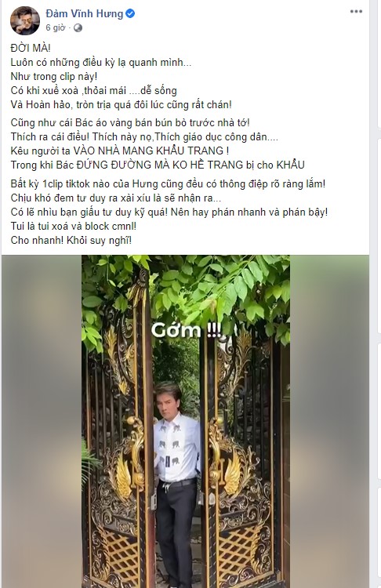Click the 'Gớm !!!' caption on the video

[186, 331]
